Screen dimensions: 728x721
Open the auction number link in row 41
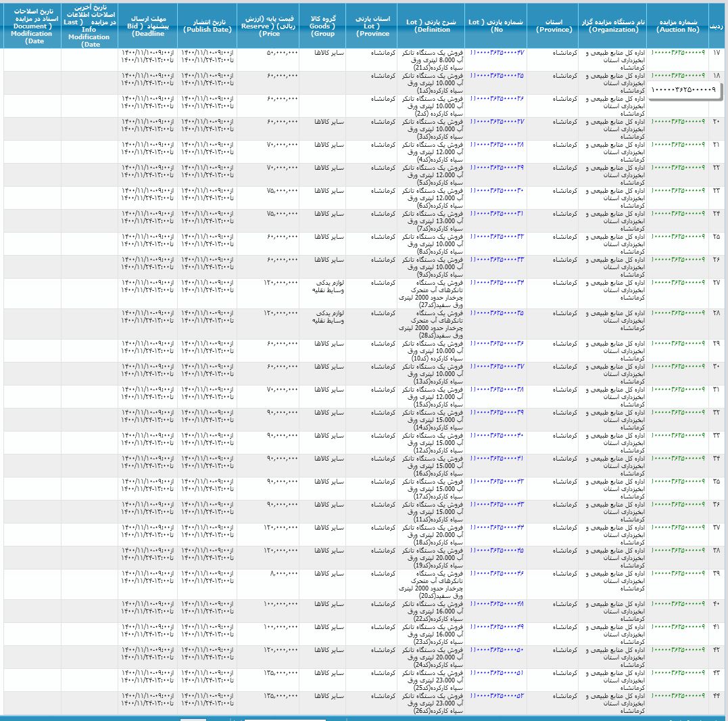(x=677, y=627)
